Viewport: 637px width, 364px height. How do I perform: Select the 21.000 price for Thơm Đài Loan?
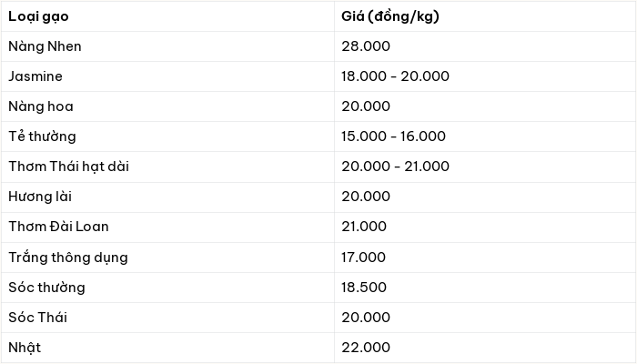click(485, 227)
